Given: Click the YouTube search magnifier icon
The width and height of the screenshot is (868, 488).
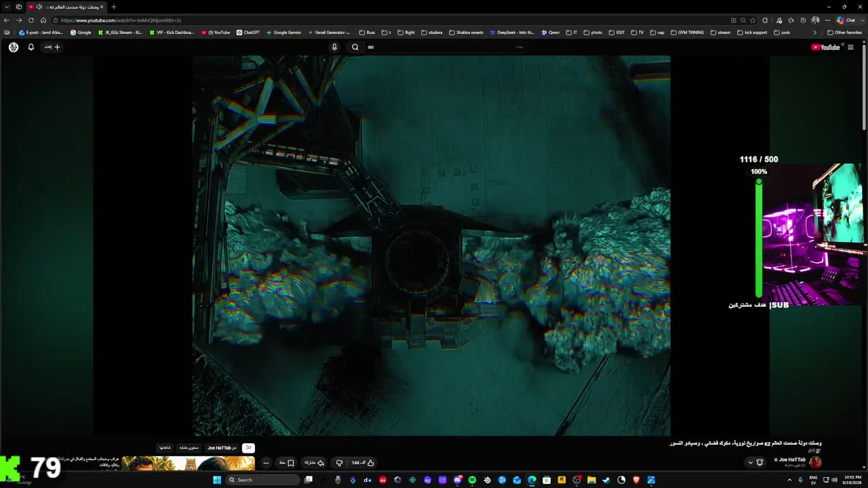Looking at the screenshot, I should [x=355, y=47].
